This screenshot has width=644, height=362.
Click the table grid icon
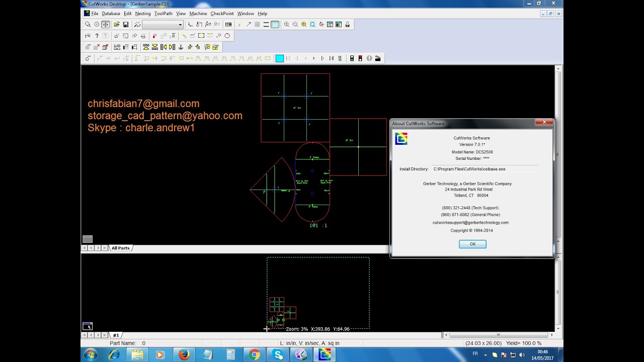228,24
